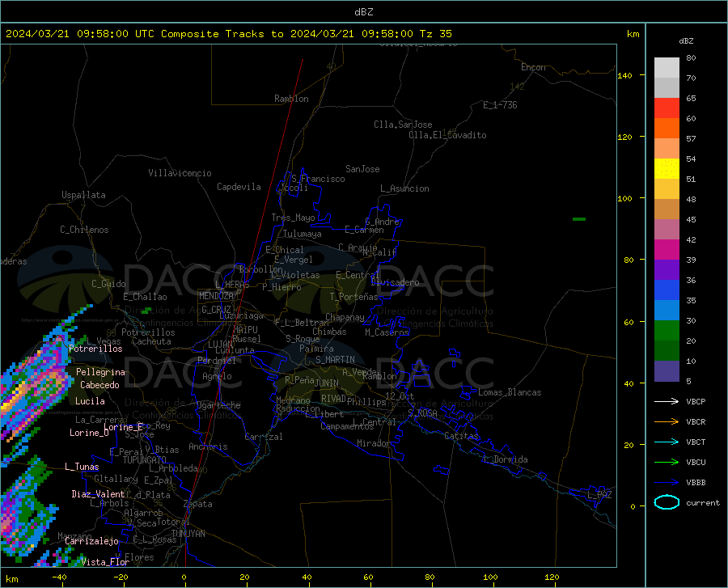This screenshot has width=728, height=588.
Task: Click the Zapata map label
Action: (x=198, y=504)
